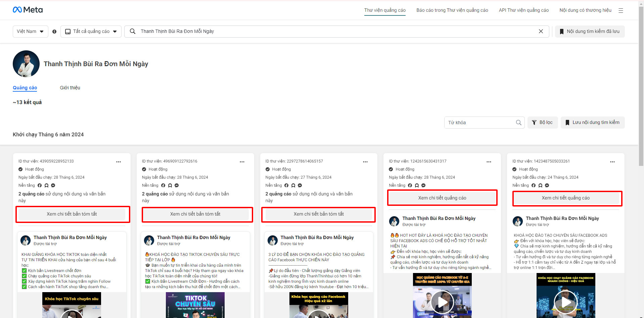Open options menu for ad 439059228952133
The width and height of the screenshot is (644, 318).
click(x=119, y=162)
